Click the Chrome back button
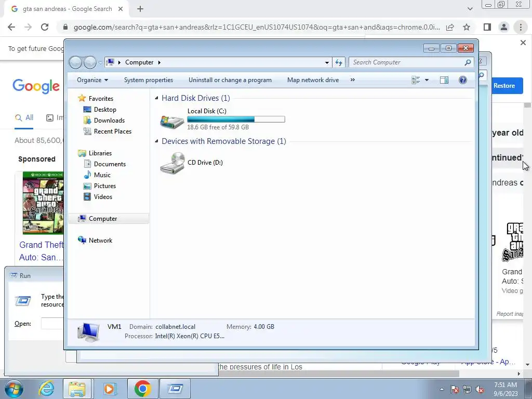Viewport: 532px width, 399px height. (x=11, y=27)
